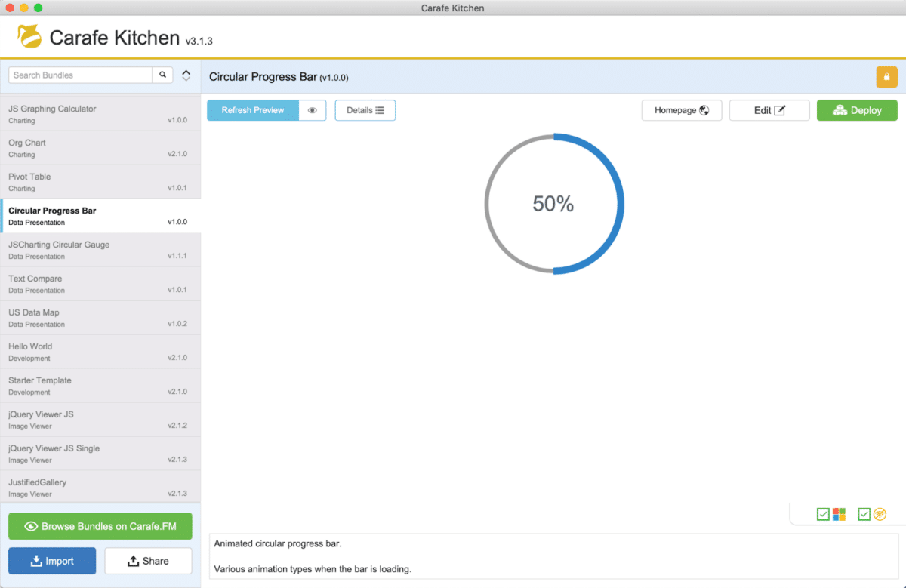Click the Carafe Kitchen fox logo
The width and height of the screenshot is (906, 588).
tap(29, 35)
